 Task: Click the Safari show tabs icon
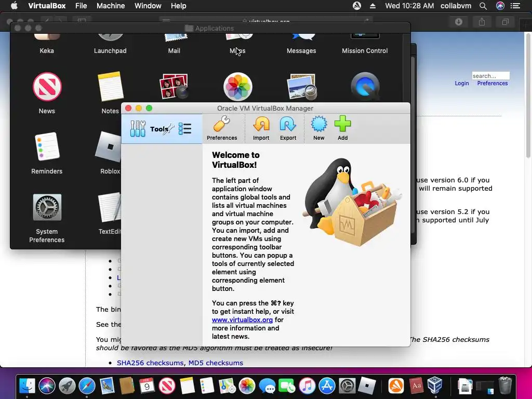[505, 22]
